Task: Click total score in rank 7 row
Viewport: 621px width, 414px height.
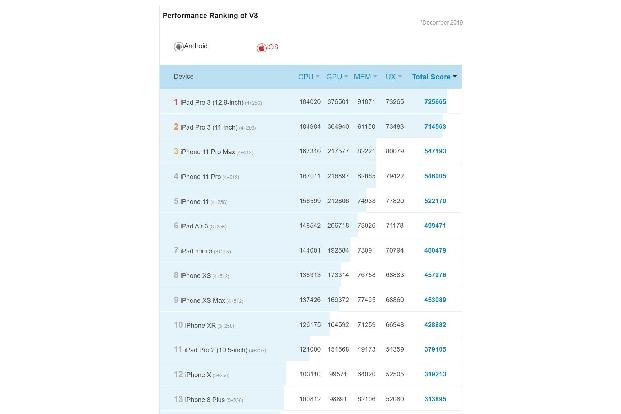Action: coord(435,250)
